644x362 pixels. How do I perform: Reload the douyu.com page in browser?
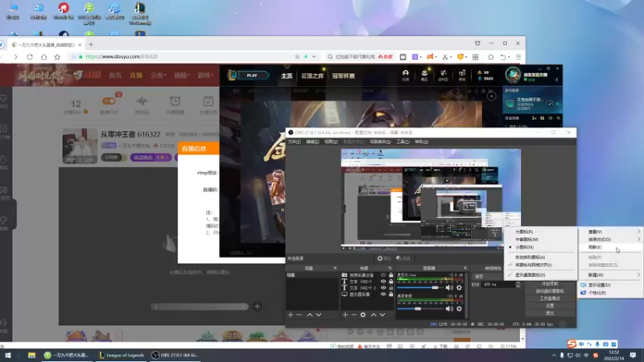coord(30,56)
